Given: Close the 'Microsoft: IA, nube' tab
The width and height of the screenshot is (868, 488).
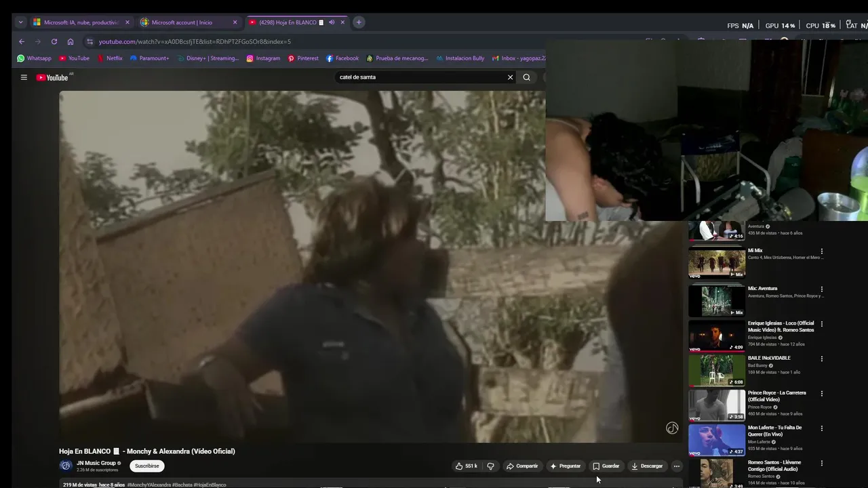Looking at the screenshot, I should [127, 22].
